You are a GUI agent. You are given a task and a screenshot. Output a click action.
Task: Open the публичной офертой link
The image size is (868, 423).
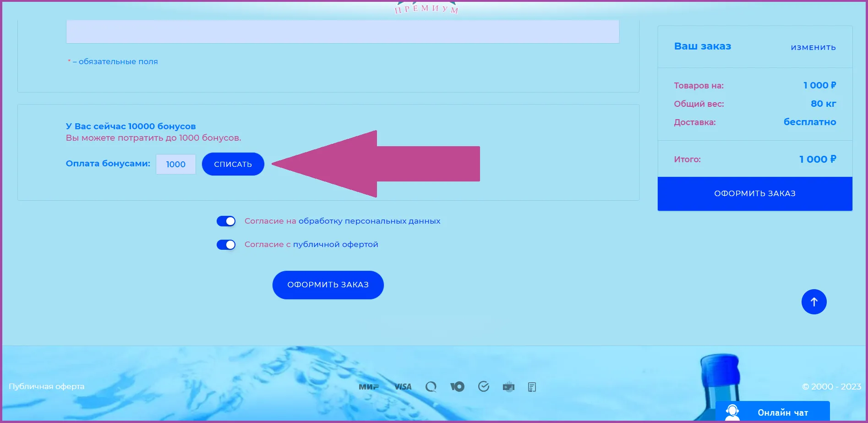pos(335,244)
